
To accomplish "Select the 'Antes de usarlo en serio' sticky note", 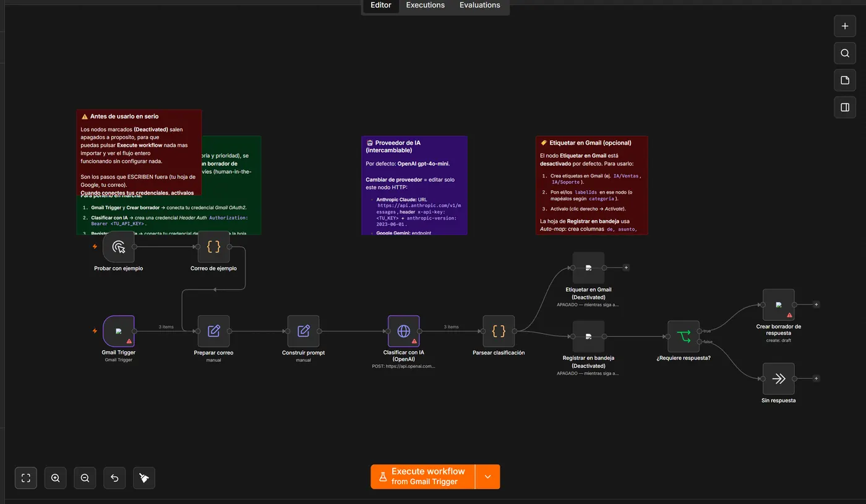I will (139, 153).
